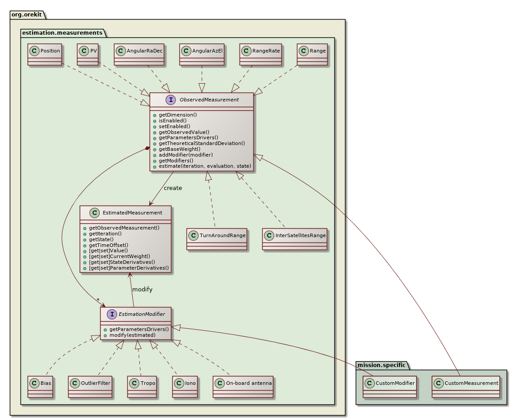
Task: Click the class icon on CustomMeasurement
Action: 439,383
